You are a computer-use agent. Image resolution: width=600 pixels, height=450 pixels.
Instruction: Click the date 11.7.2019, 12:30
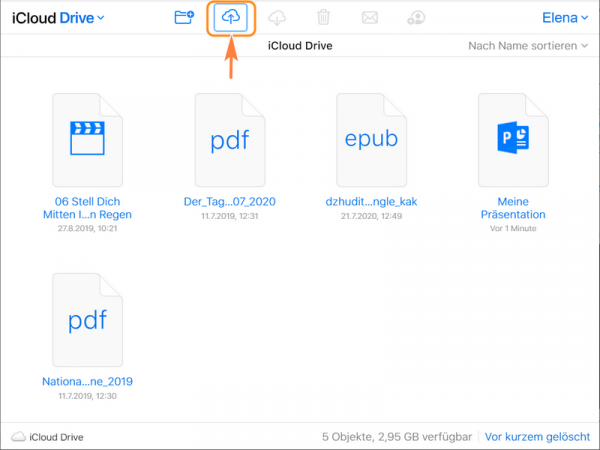pyautogui.click(x=87, y=396)
